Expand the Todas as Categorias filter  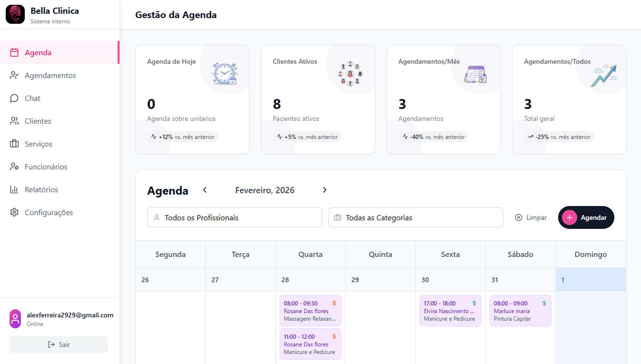click(x=415, y=217)
